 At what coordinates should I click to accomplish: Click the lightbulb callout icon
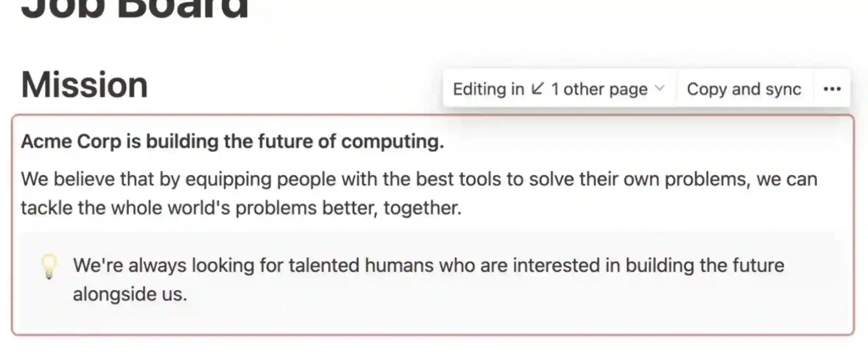(49, 266)
